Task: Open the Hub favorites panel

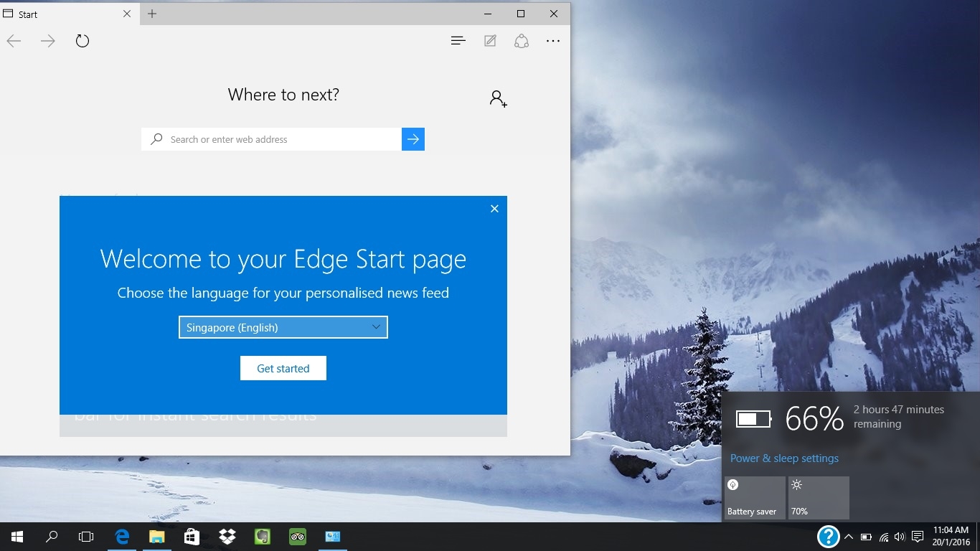Action: click(x=458, y=41)
